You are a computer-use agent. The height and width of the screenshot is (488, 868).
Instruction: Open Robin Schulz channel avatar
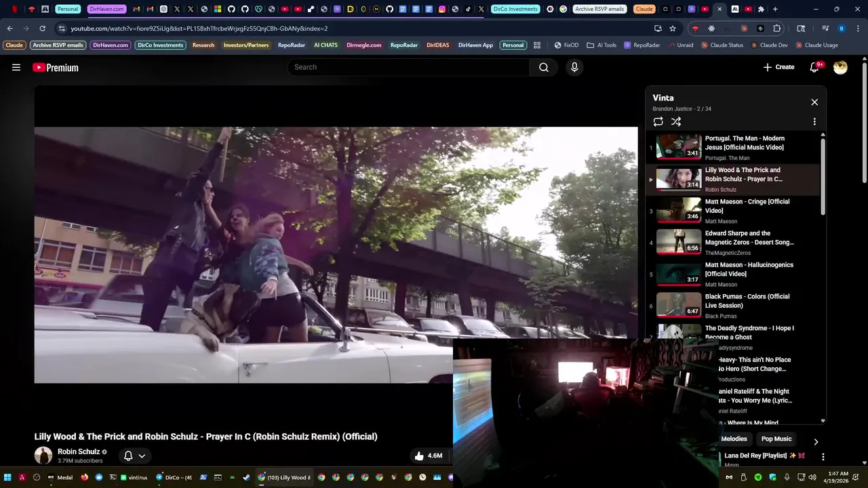coord(43,455)
